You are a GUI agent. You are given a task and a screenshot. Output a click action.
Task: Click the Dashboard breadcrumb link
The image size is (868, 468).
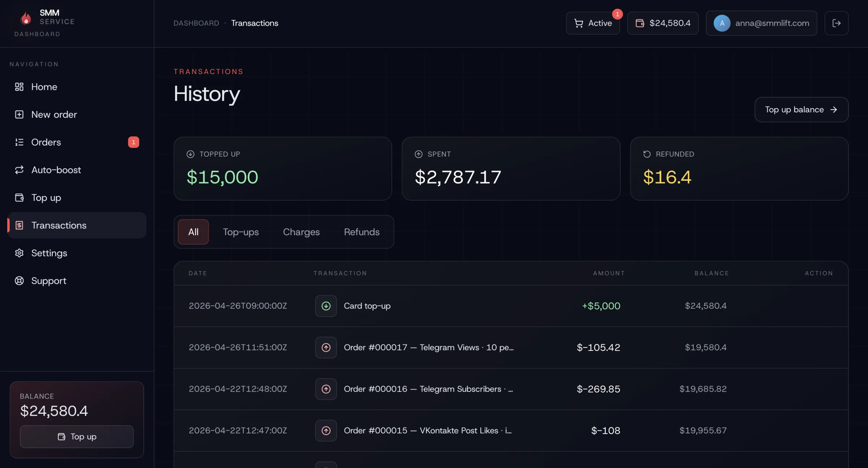point(196,23)
